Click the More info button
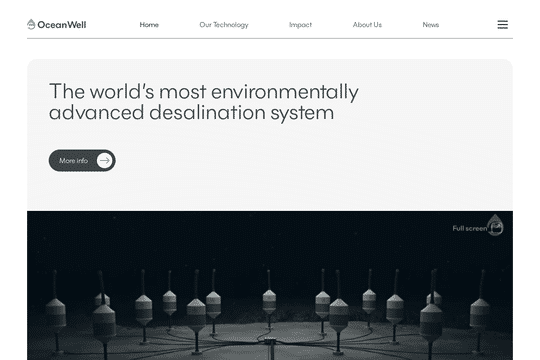Viewport: 540px width, 360px height. click(82, 161)
